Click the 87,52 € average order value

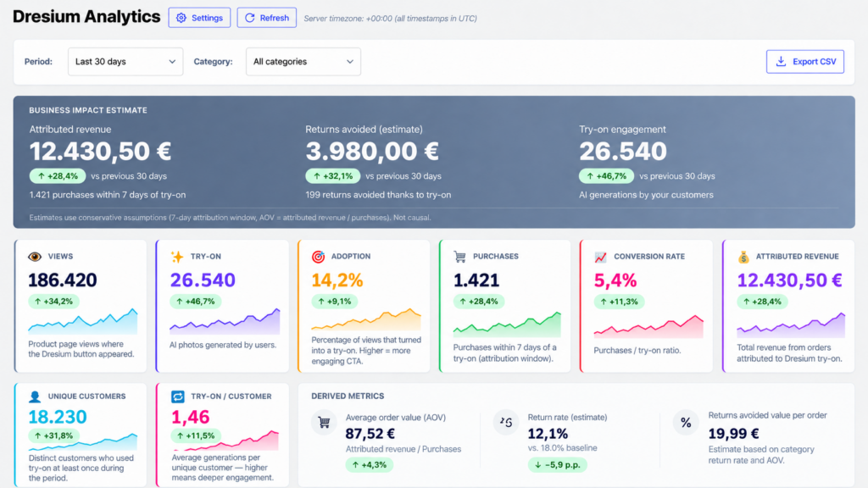pyautogui.click(x=370, y=433)
